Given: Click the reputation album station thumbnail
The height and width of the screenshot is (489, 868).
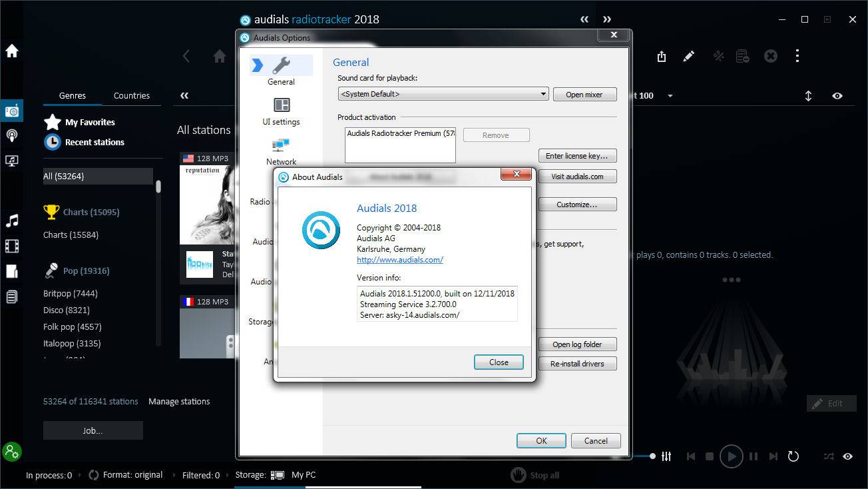Looking at the screenshot, I should coord(206,205).
